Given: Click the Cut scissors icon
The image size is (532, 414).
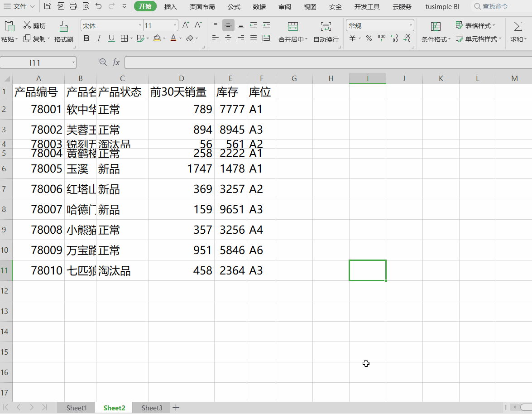Looking at the screenshot, I should click(27, 25).
